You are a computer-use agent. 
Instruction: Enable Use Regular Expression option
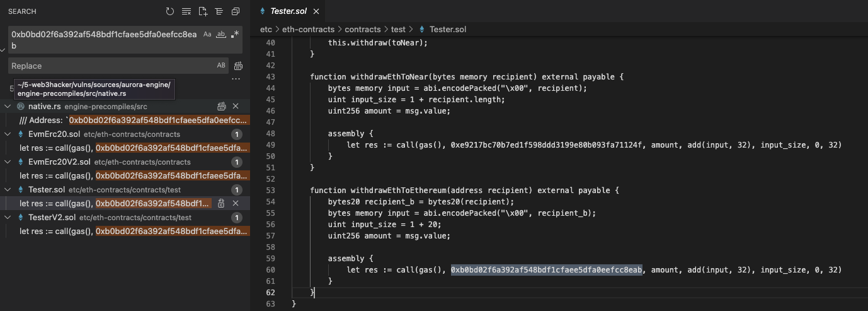tap(235, 35)
